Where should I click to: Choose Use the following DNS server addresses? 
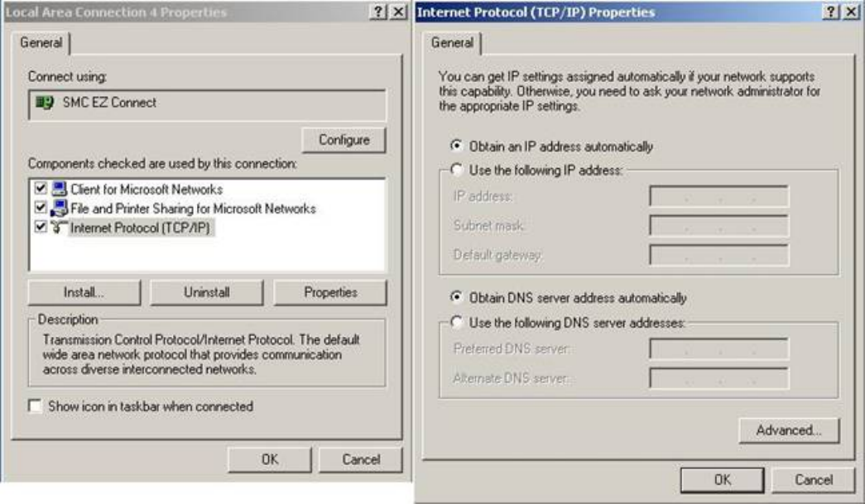pyautogui.click(x=456, y=322)
